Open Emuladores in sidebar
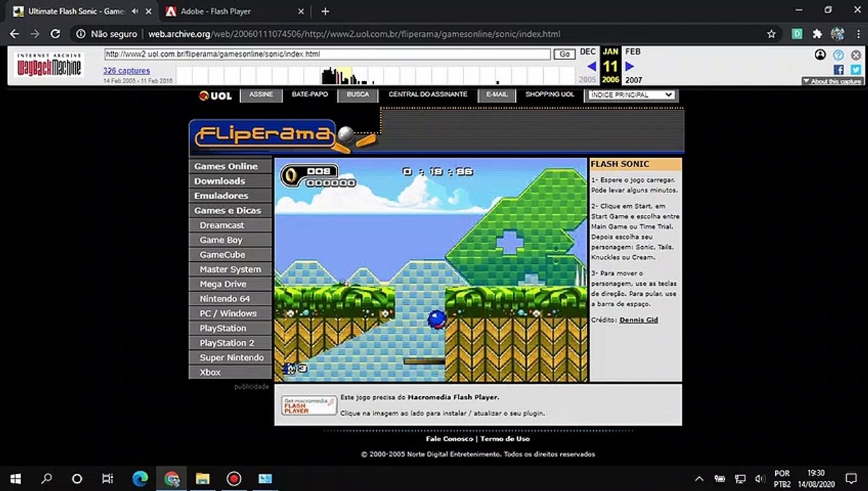The image size is (868, 491). (x=230, y=196)
